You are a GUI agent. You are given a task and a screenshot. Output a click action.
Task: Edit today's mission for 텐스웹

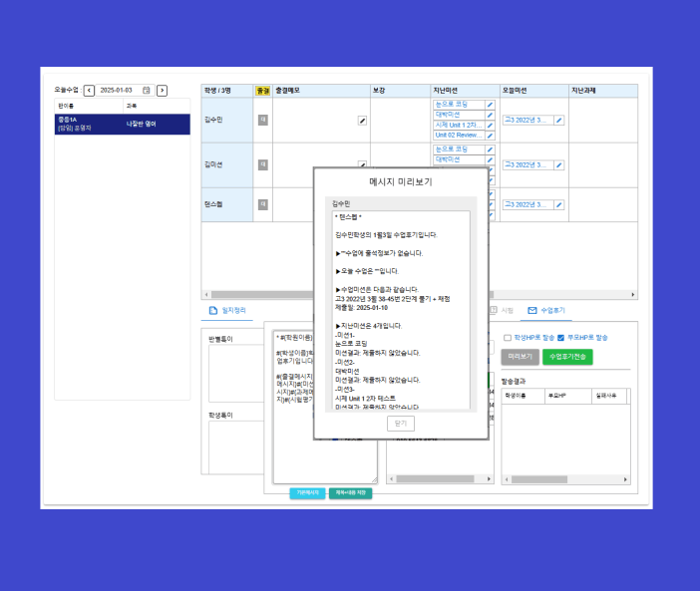pyautogui.click(x=559, y=204)
